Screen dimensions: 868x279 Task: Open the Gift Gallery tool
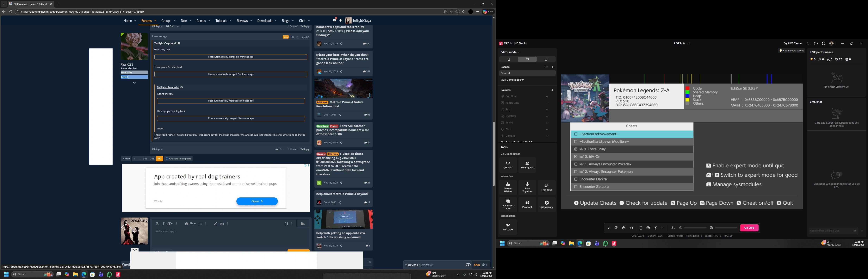point(547,205)
